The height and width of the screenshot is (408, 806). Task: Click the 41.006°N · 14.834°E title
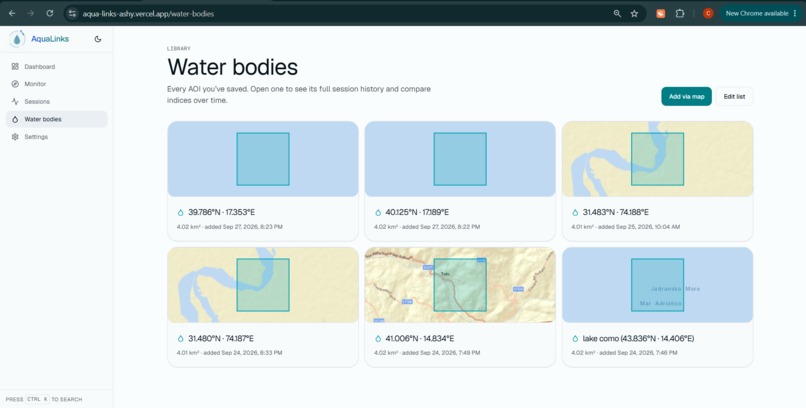click(419, 339)
